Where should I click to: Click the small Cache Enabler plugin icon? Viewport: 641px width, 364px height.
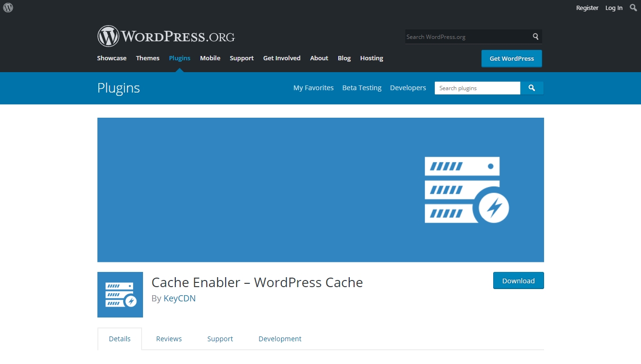[120, 295]
